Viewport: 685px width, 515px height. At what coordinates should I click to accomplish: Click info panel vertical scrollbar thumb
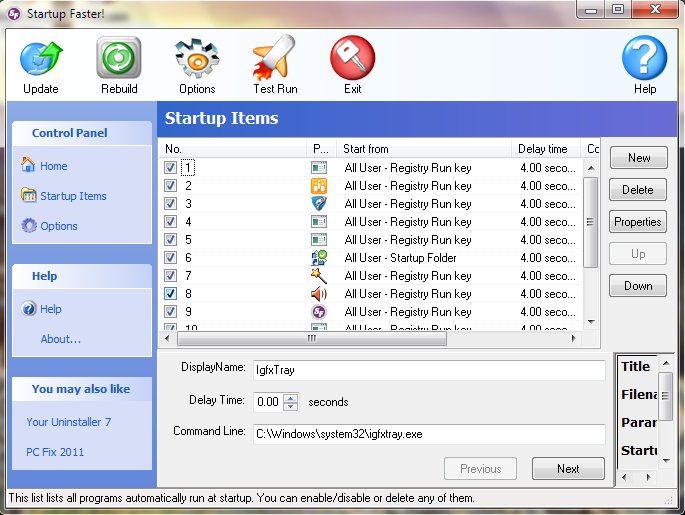(x=666, y=396)
